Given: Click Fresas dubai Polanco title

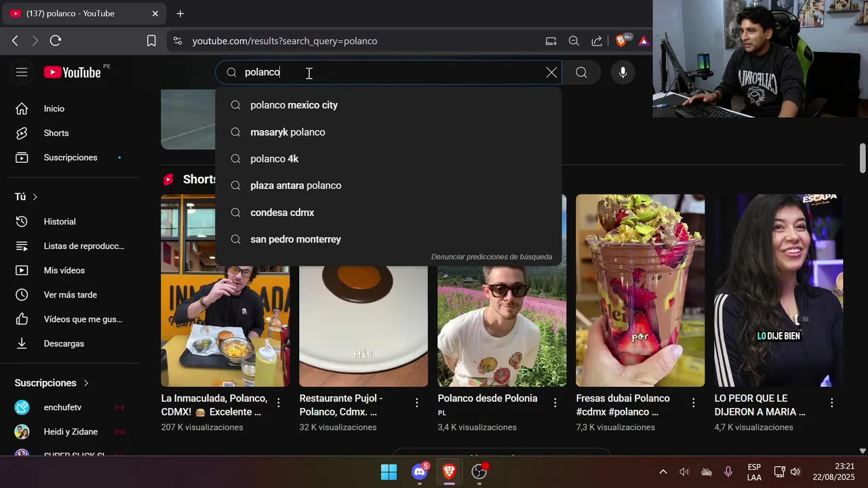Looking at the screenshot, I should 623,405.
